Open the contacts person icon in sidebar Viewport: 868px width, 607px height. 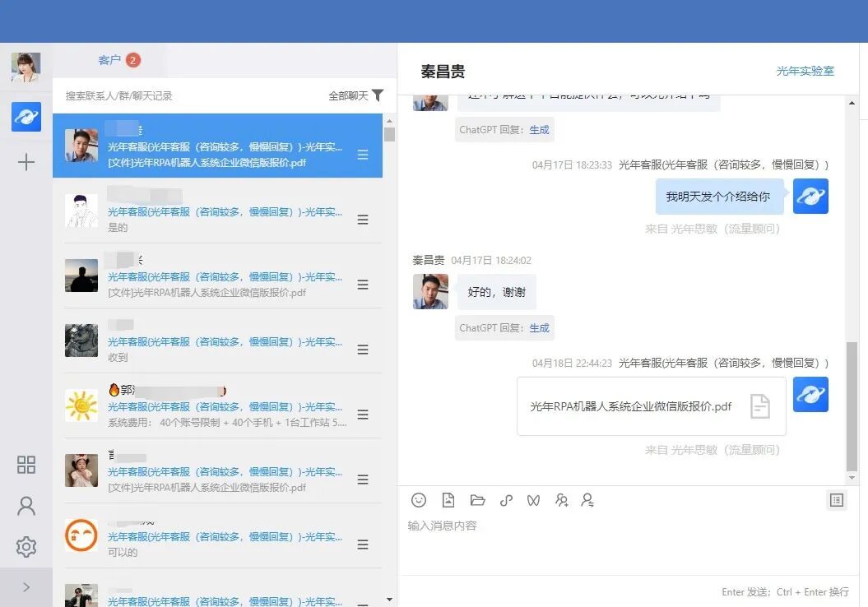click(x=26, y=506)
